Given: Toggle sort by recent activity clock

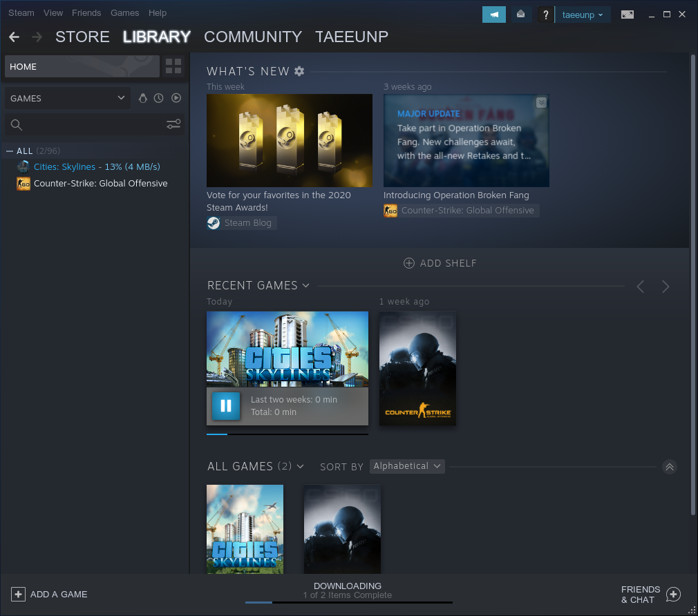Looking at the screenshot, I should click(159, 98).
